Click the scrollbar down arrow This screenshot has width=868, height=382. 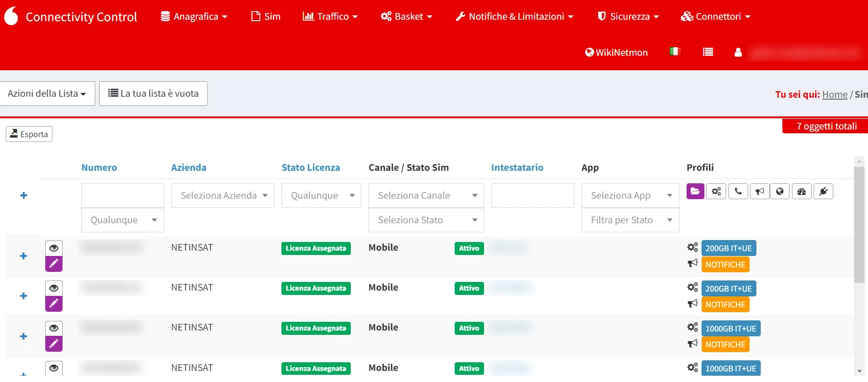point(859,371)
